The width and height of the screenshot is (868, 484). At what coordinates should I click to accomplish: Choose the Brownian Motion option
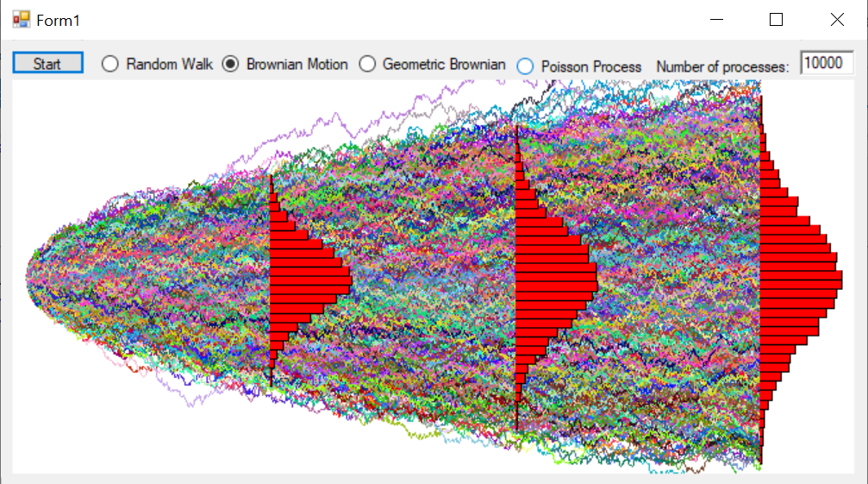point(230,65)
